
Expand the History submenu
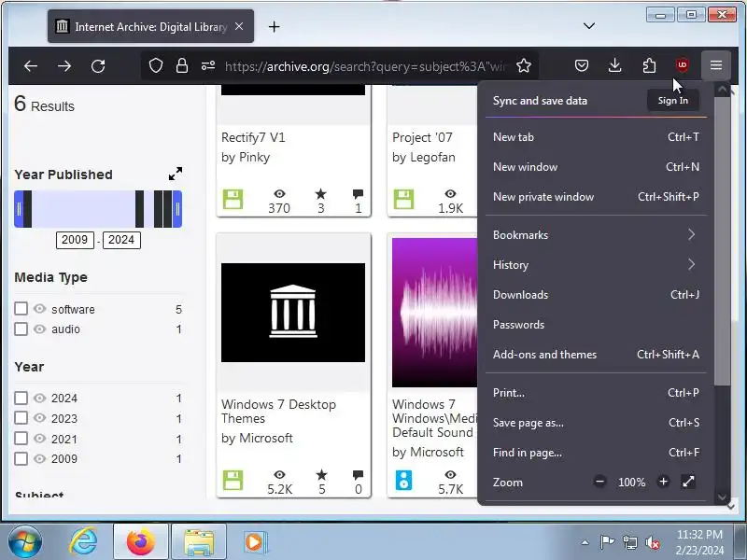(596, 265)
